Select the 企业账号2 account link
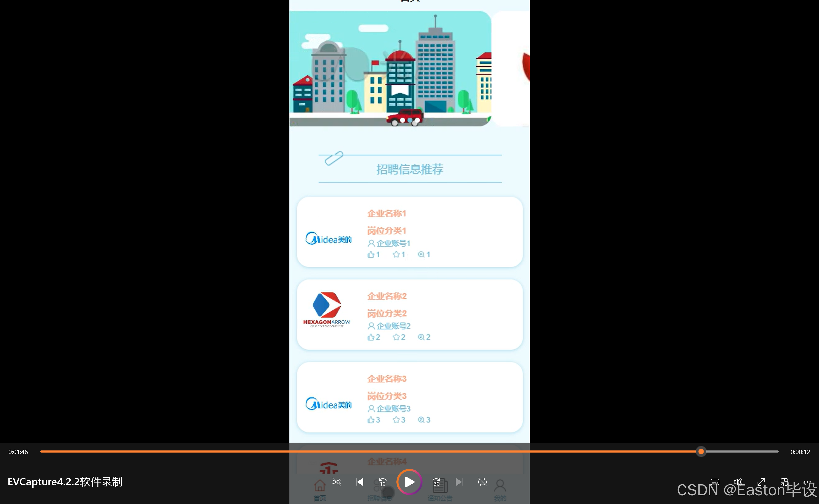The width and height of the screenshot is (819, 504). coord(393,326)
